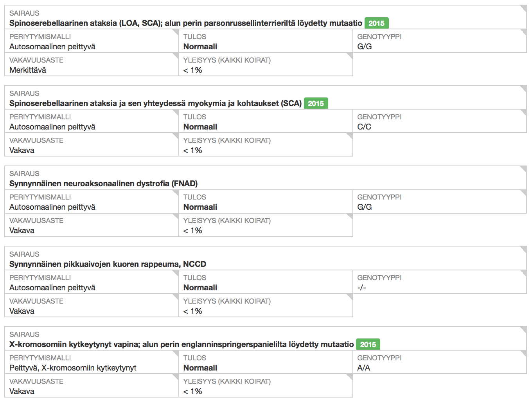Click corner marker of FNAD disease header
This screenshot has height=403, width=532.
coord(524,169)
